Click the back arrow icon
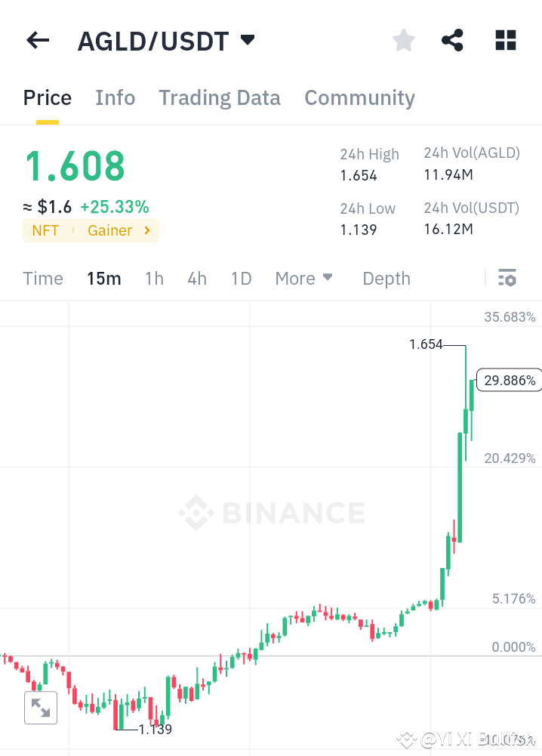The width and height of the screenshot is (542, 756). 37,40
